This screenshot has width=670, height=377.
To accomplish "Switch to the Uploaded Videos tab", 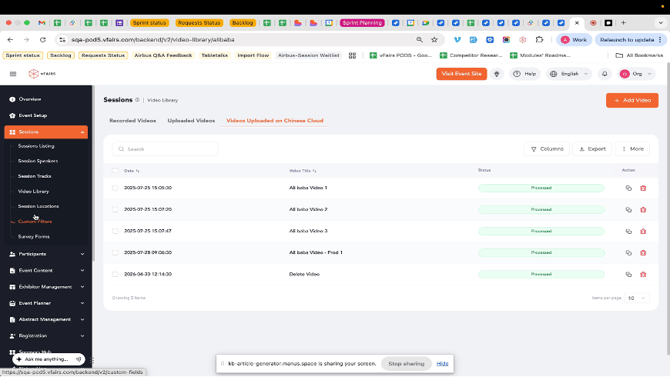I will click(191, 121).
